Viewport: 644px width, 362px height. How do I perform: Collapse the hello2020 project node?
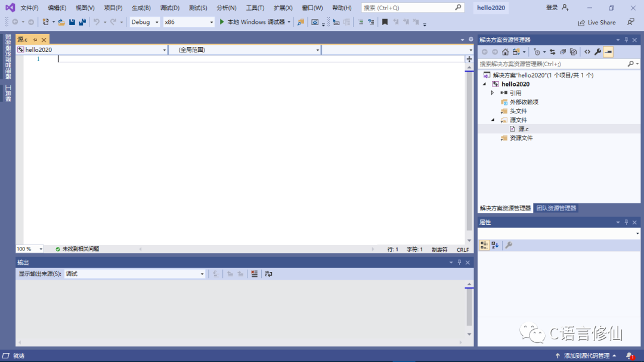(485, 84)
